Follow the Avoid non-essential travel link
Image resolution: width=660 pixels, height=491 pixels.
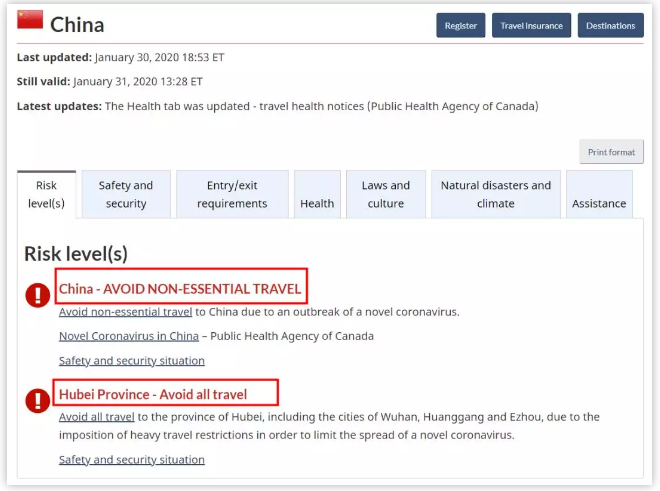click(x=125, y=312)
